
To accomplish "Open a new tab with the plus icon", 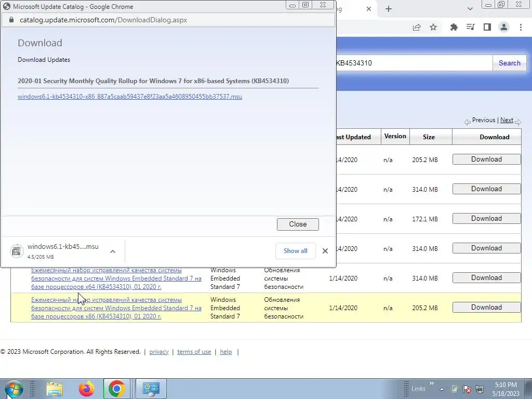I will tap(389, 9).
